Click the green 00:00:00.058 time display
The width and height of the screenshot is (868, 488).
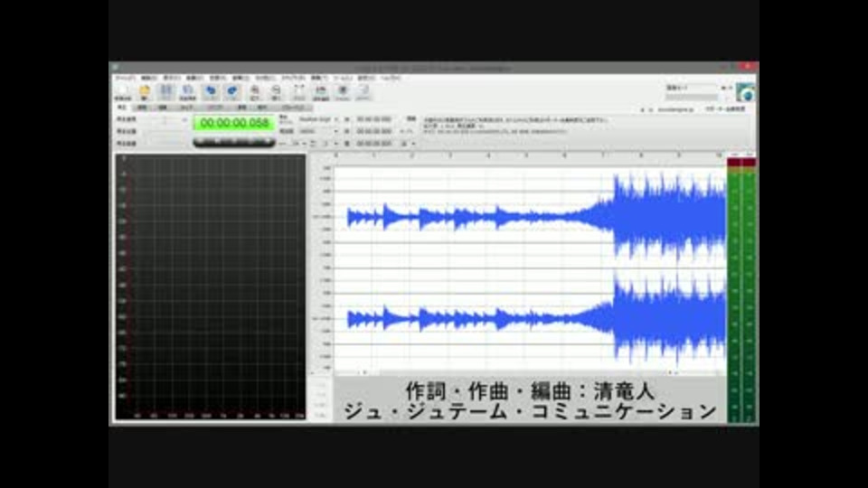tap(234, 123)
